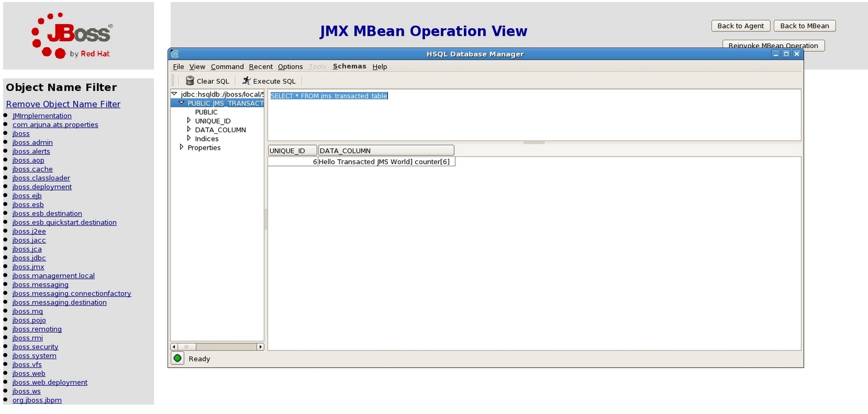Viewport: 868px width, 414px height.
Task: Maximize the HSQL Database Manager window
Action: point(786,54)
